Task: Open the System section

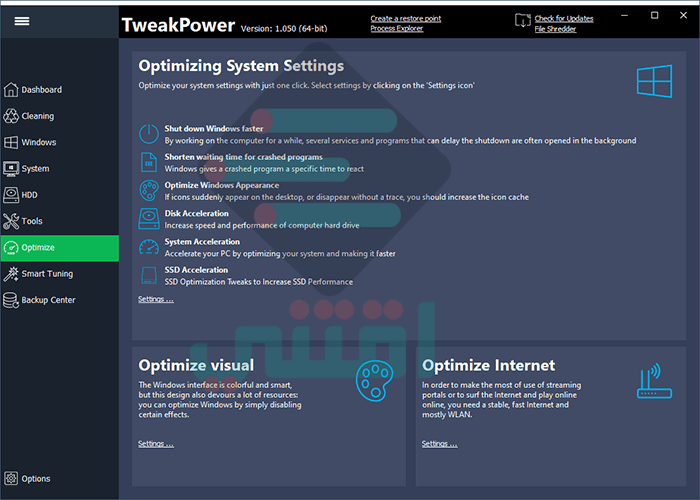Action: [x=60, y=169]
